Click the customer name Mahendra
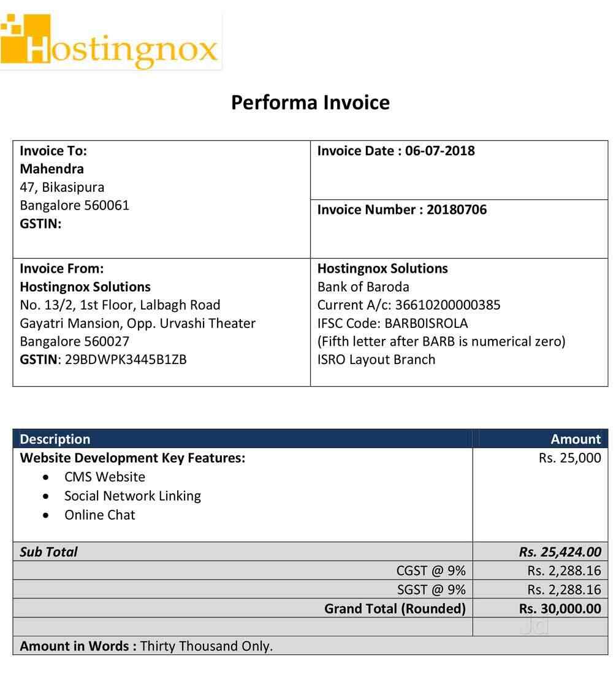The width and height of the screenshot is (616, 698). (52, 169)
